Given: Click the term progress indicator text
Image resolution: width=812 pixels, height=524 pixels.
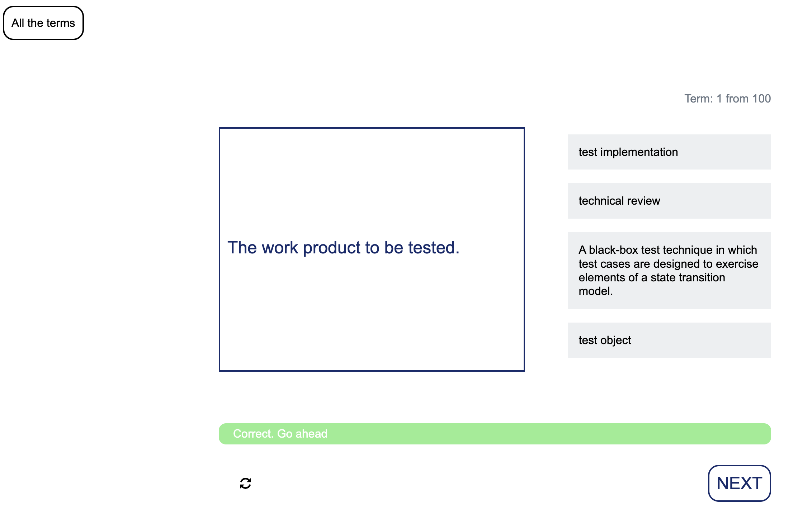Looking at the screenshot, I should pos(727,99).
